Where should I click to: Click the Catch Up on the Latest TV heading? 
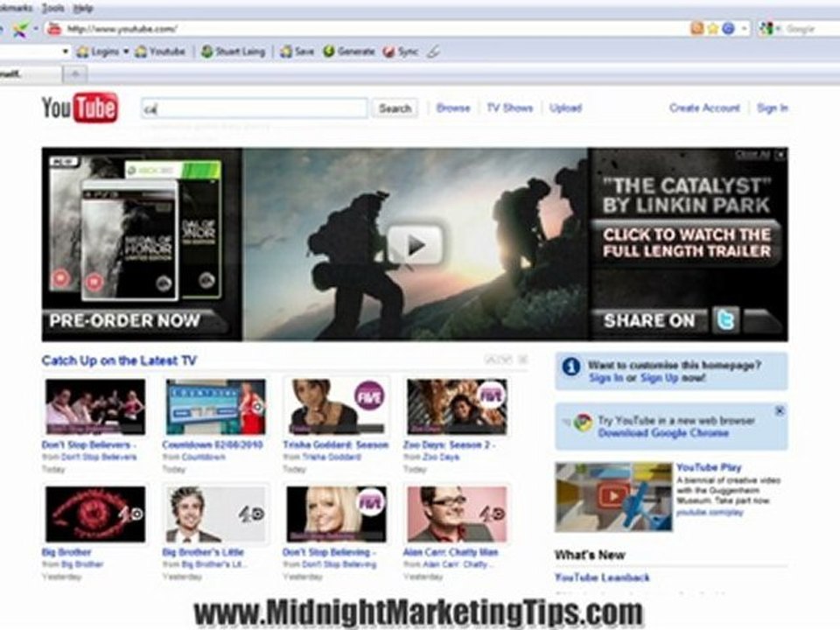coord(119,360)
